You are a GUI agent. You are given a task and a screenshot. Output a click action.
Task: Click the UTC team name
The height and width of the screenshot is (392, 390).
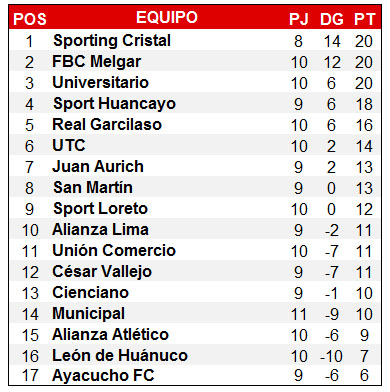tap(69, 145)
